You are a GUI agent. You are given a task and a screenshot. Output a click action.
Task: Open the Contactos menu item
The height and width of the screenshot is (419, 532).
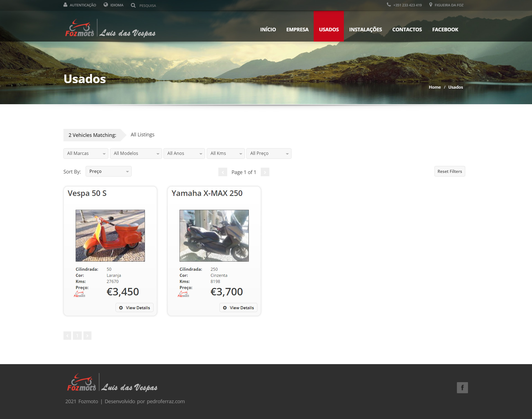coord(407,29)
